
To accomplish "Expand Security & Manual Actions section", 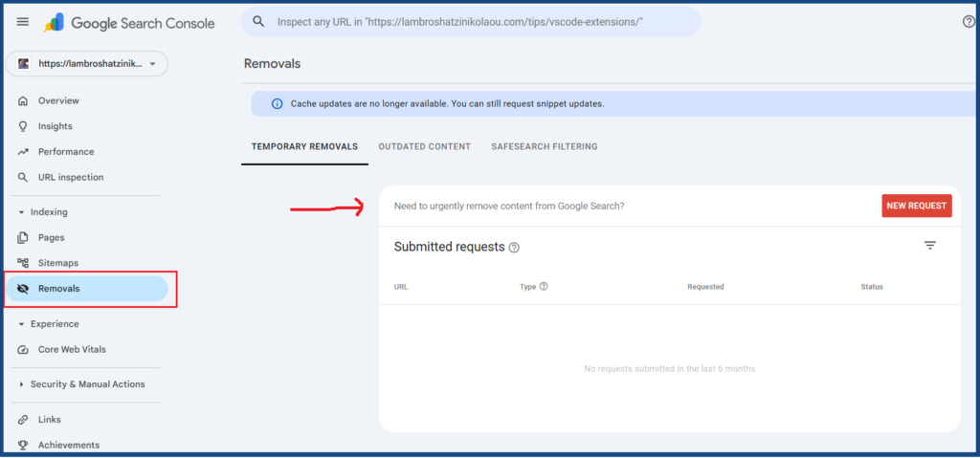I will (x=21, y=384).
